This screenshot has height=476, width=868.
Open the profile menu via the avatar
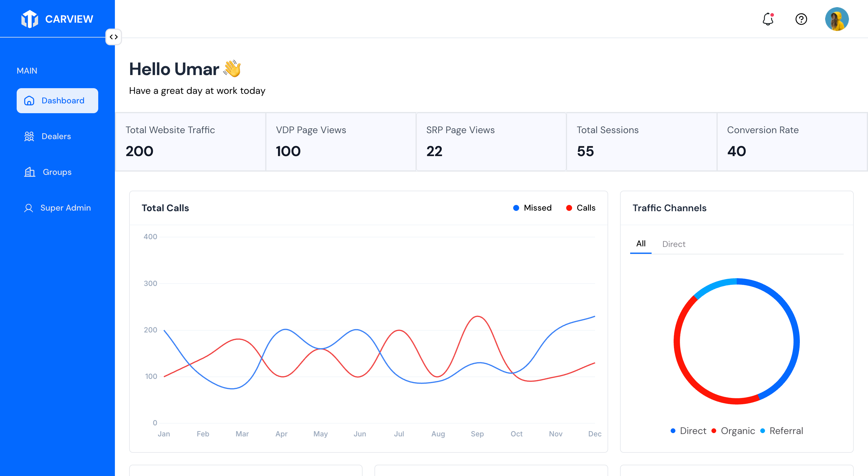click(x=838, y=19)
